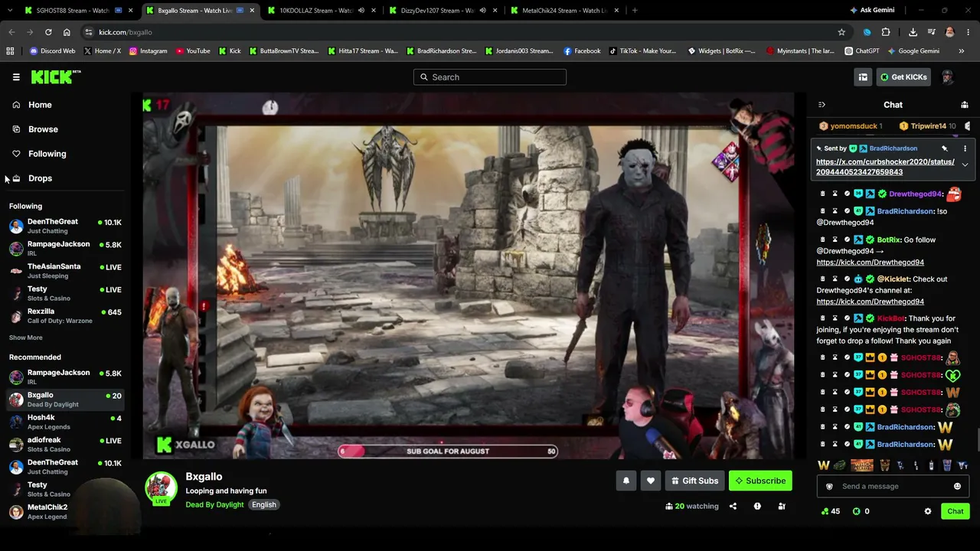Screen dimensions: 980x551
Task: Open the chat users list icon
Action: [x=965, y=105]
